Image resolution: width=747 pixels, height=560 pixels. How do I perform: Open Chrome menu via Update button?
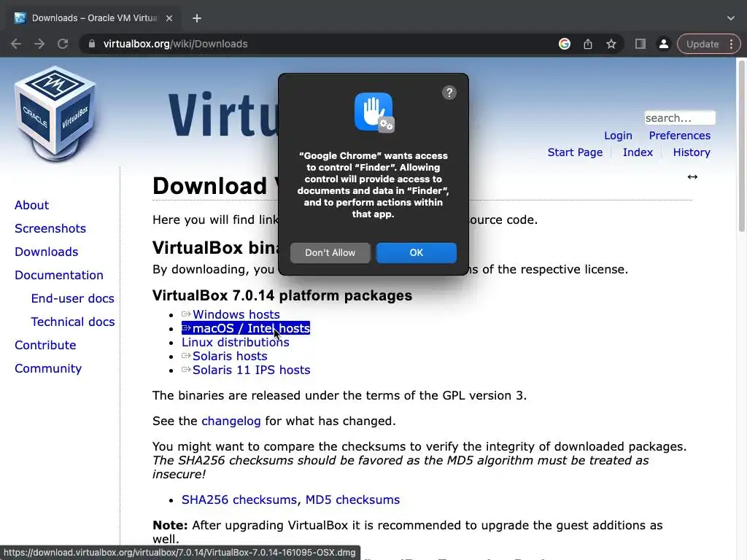coord(709,44)
